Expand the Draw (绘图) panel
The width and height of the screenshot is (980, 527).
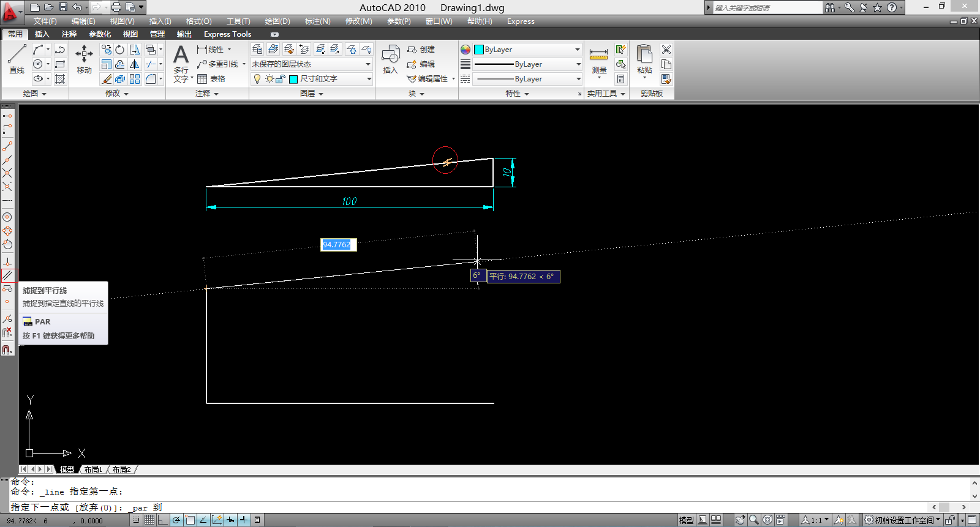point(34,94)
